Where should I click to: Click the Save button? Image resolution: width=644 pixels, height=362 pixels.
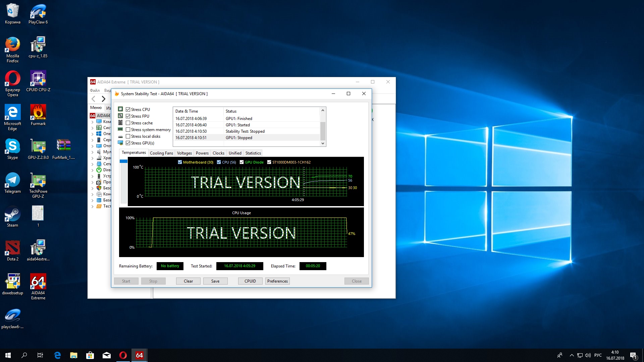pyautogui.click(x=215, y=281)
